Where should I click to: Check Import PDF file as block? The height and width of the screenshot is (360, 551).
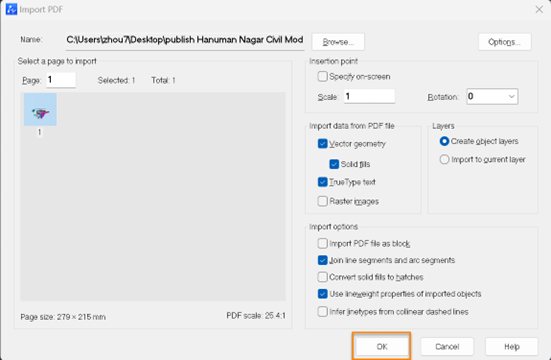pos(322,243)
